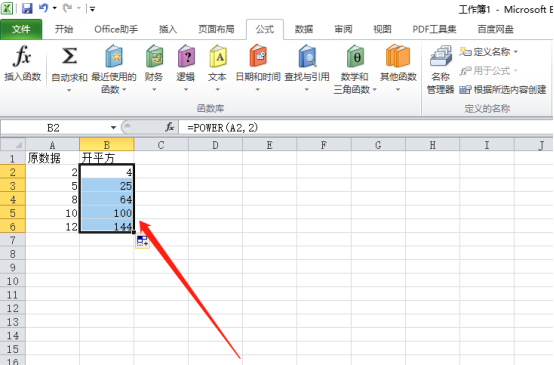Switch to the Office助手 tab
This screenshot has height=365, width=554.
click(116, 29)
